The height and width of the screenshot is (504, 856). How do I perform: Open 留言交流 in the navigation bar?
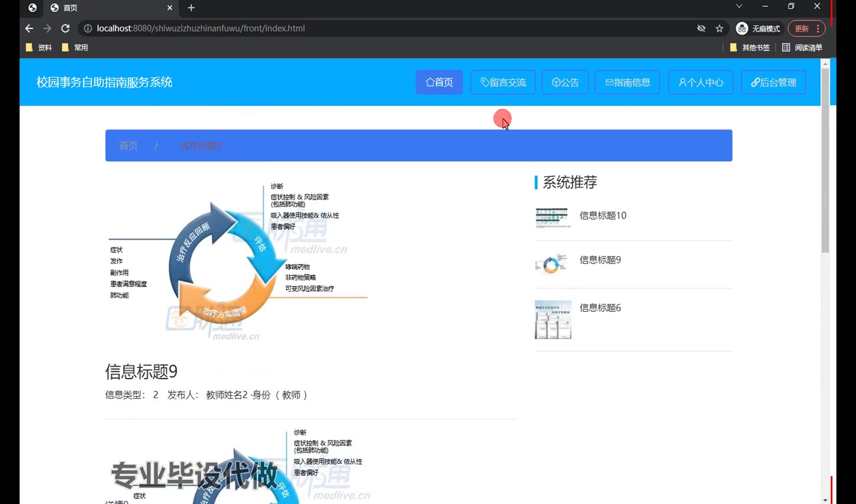click(503, 82)
